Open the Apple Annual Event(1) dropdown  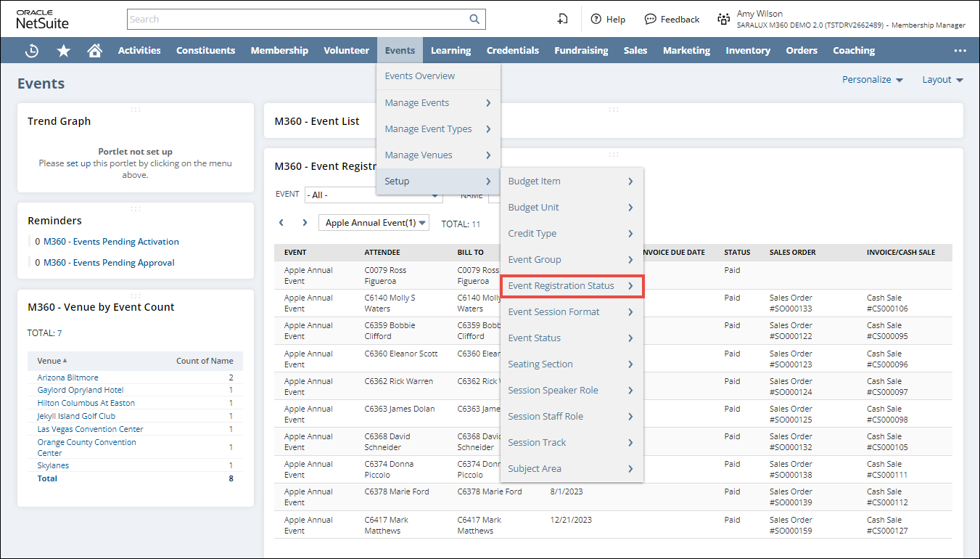pos(374,223)
